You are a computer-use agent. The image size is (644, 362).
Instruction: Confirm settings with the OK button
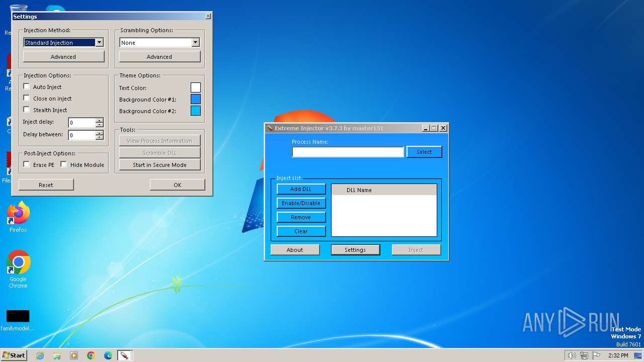click(x=178, y=185)
